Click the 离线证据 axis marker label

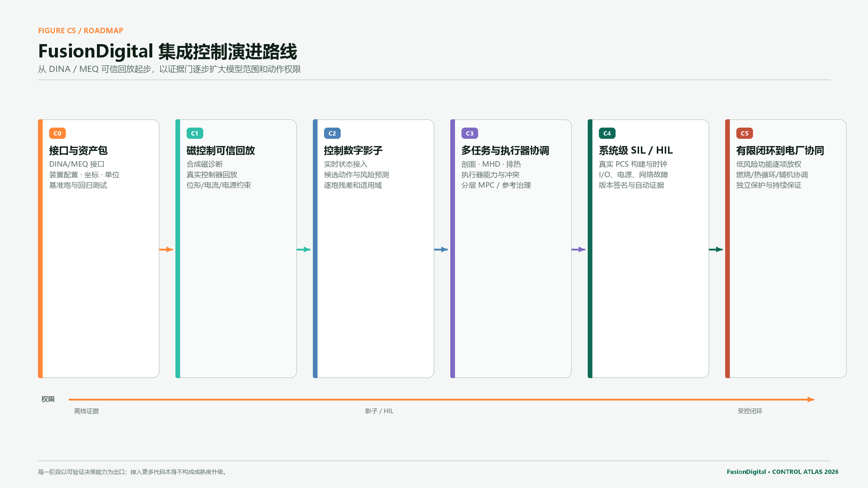click(86, 411)
